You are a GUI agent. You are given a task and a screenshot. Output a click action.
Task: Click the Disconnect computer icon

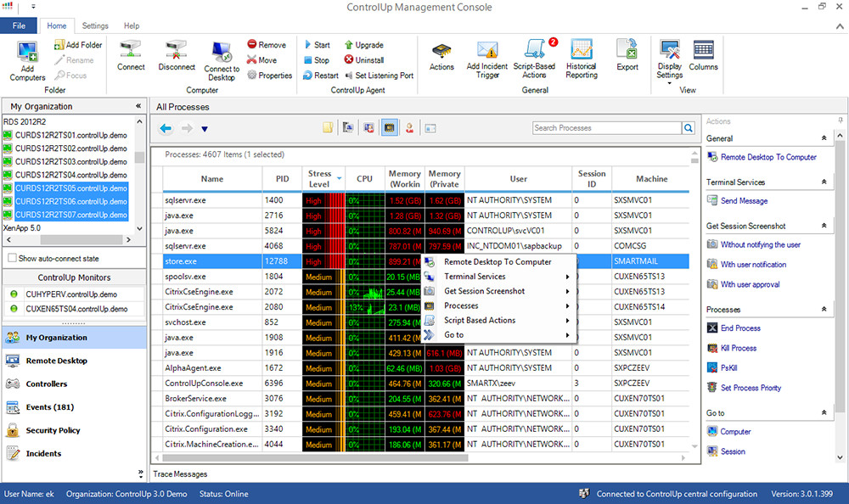177,50
